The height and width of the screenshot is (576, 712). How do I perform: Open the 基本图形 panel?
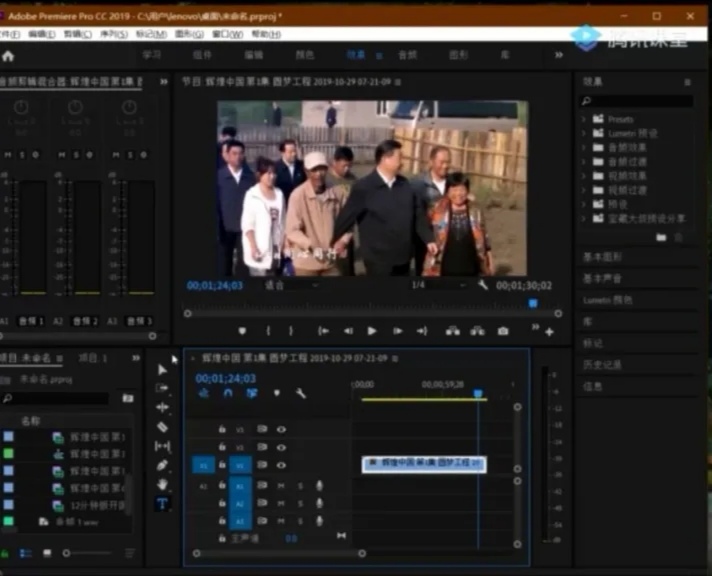coord(602,257)
